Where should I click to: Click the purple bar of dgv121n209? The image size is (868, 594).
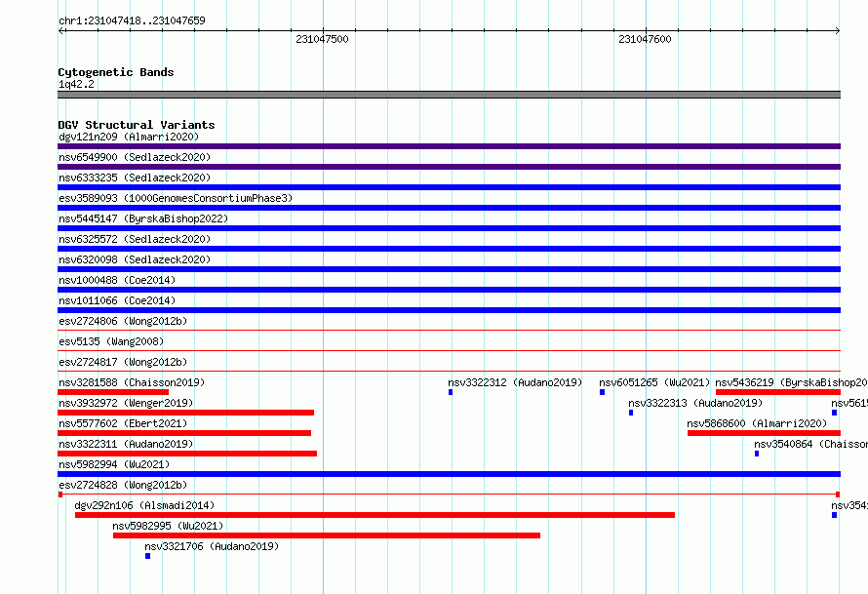[x=449, y=146]
